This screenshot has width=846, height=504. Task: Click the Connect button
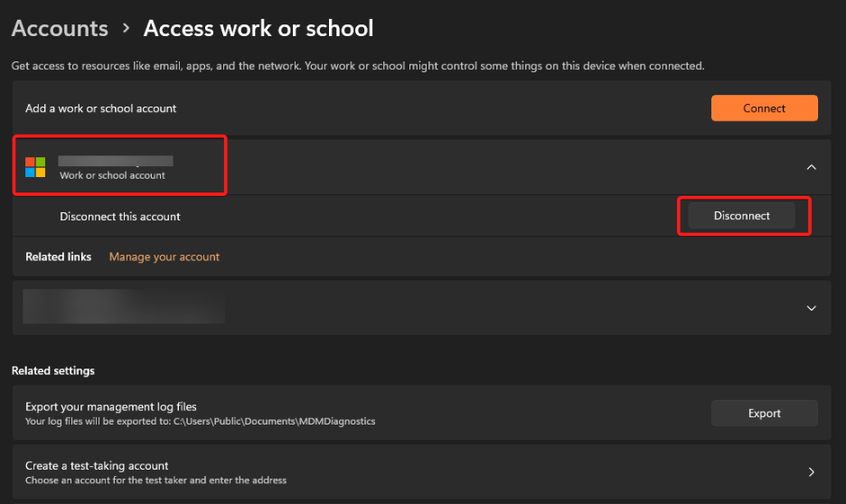pos(764,108)
